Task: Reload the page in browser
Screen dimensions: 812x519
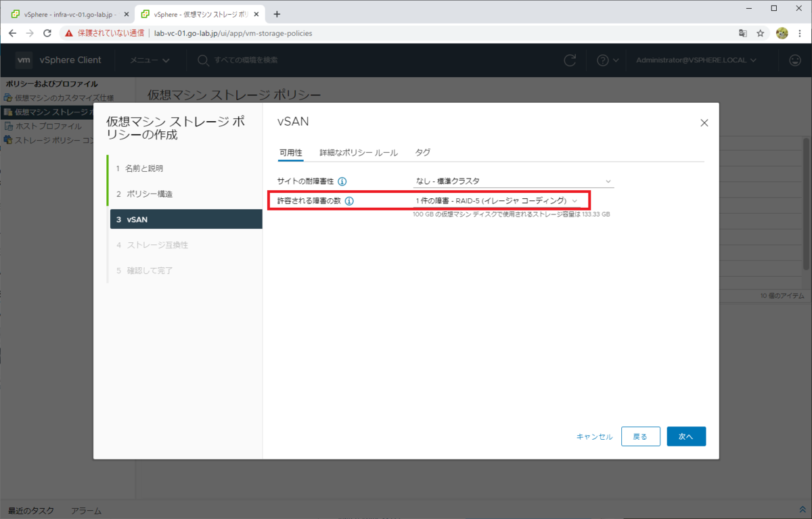Action: (x=47, y=32)
